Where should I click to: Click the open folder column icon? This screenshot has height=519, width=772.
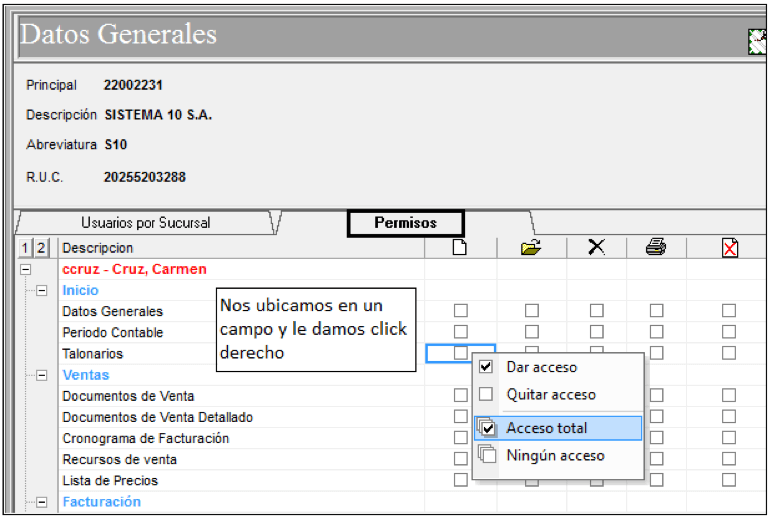531,247
